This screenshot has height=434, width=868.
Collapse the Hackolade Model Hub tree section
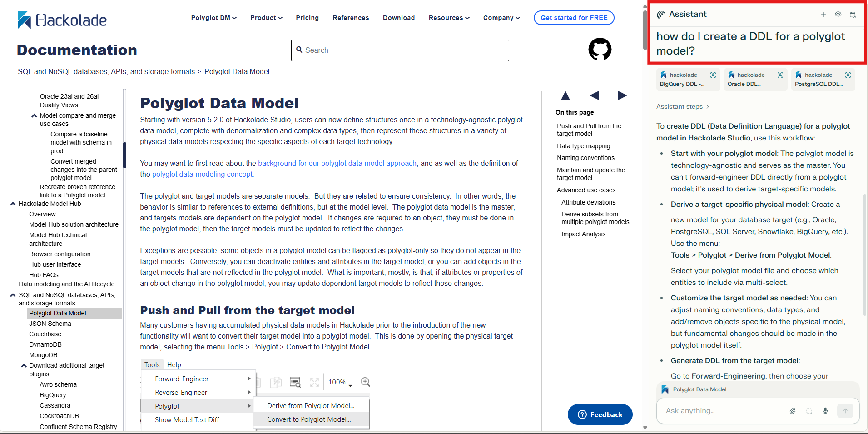(x=13, y=204)
